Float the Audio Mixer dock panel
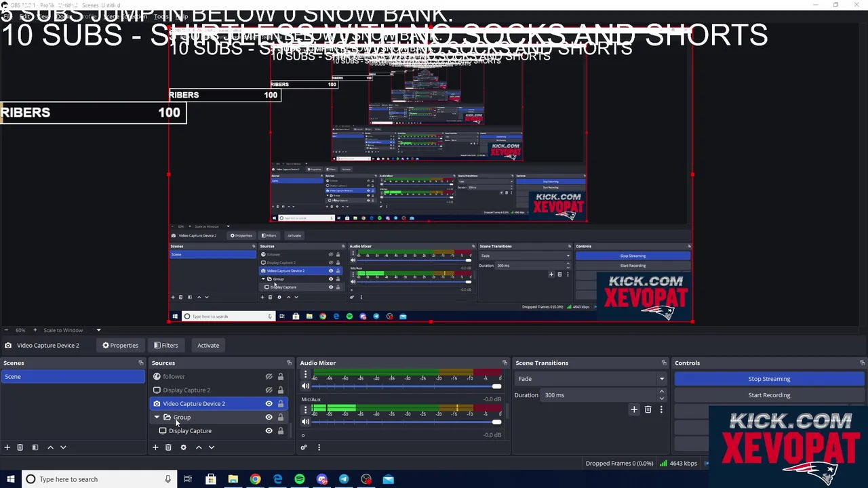 pos(505,363)
